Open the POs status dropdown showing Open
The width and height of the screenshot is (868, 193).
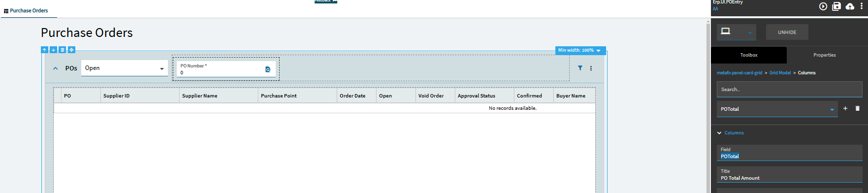click(125, 68)
